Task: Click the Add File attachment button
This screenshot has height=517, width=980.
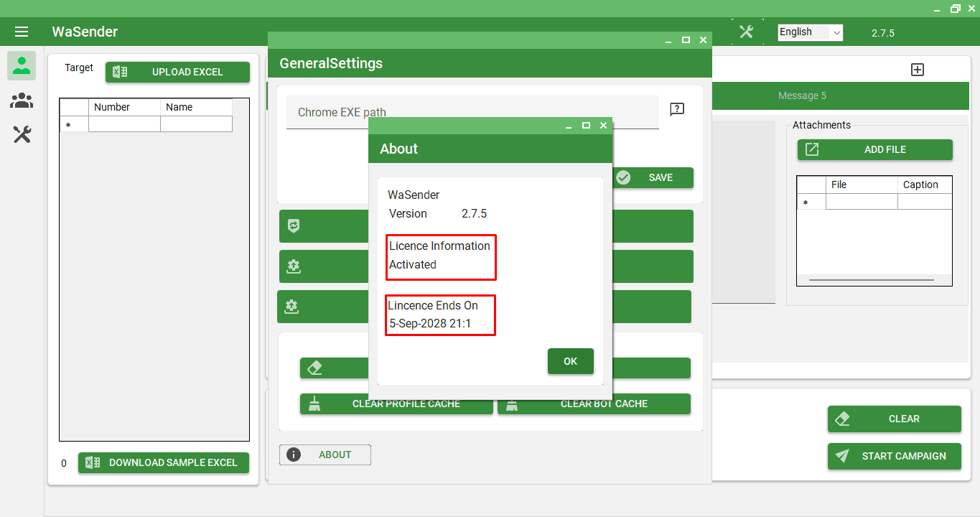Action: pyautogui.click(x=874, y=149)
